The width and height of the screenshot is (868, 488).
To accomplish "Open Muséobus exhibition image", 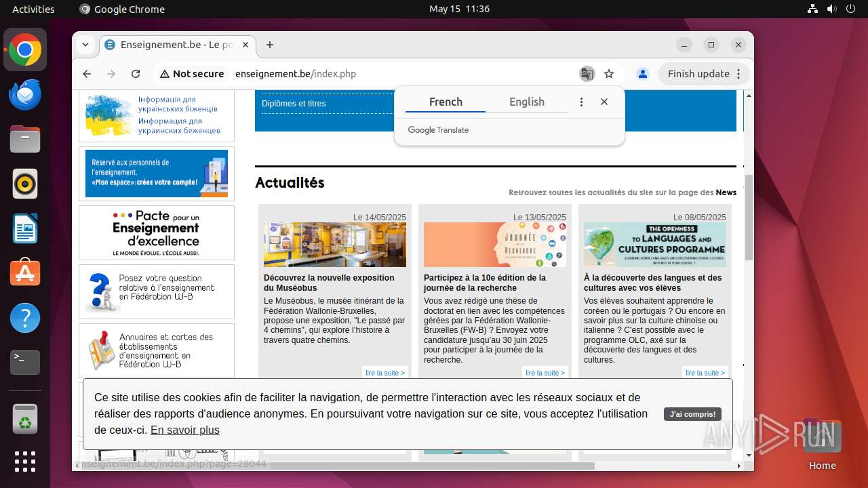I will pyautogui.click(x=335, y=245).
